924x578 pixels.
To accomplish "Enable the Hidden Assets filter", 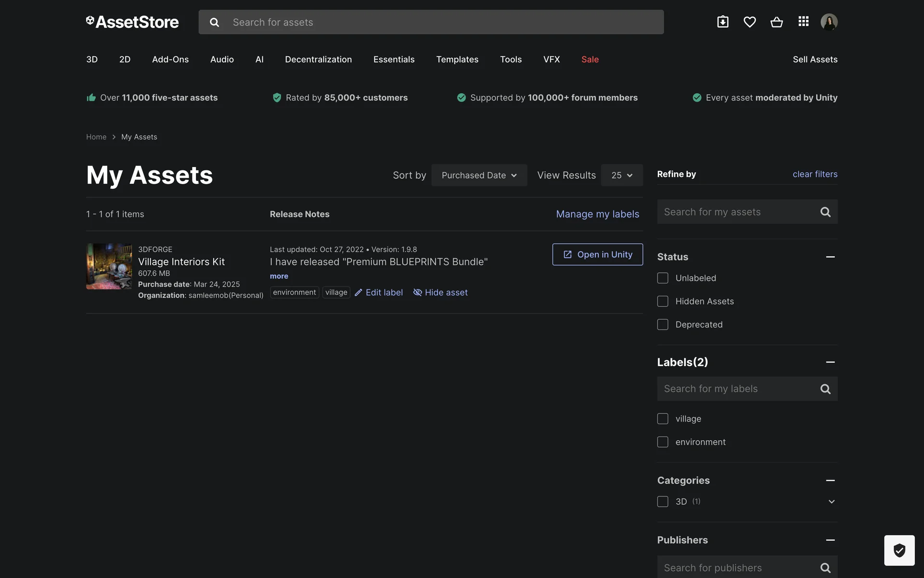I will [663, 301].
